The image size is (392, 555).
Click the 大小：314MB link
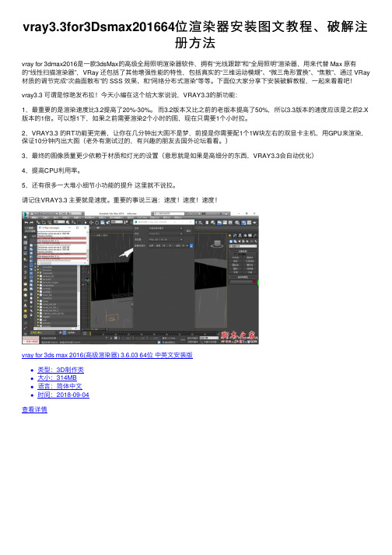[57, 378]
